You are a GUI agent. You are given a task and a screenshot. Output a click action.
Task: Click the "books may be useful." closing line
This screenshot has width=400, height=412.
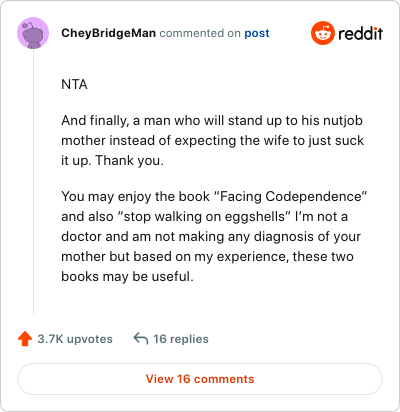click(127, 277)
